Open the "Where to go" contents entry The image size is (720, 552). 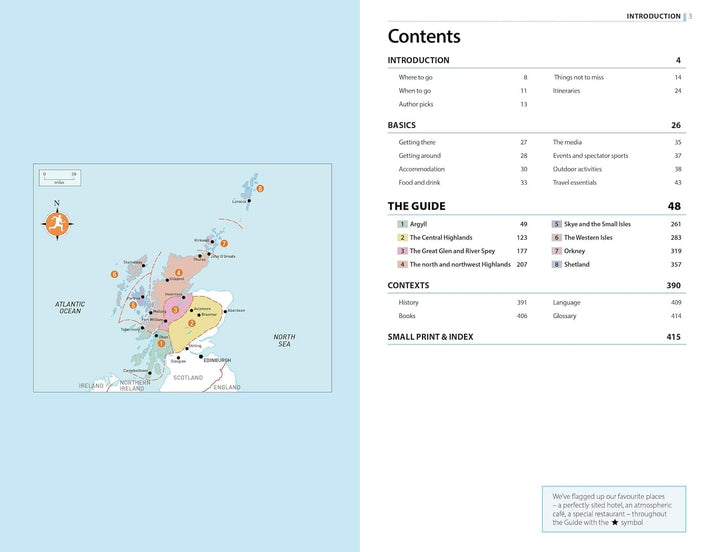click(x=416, y=77)
